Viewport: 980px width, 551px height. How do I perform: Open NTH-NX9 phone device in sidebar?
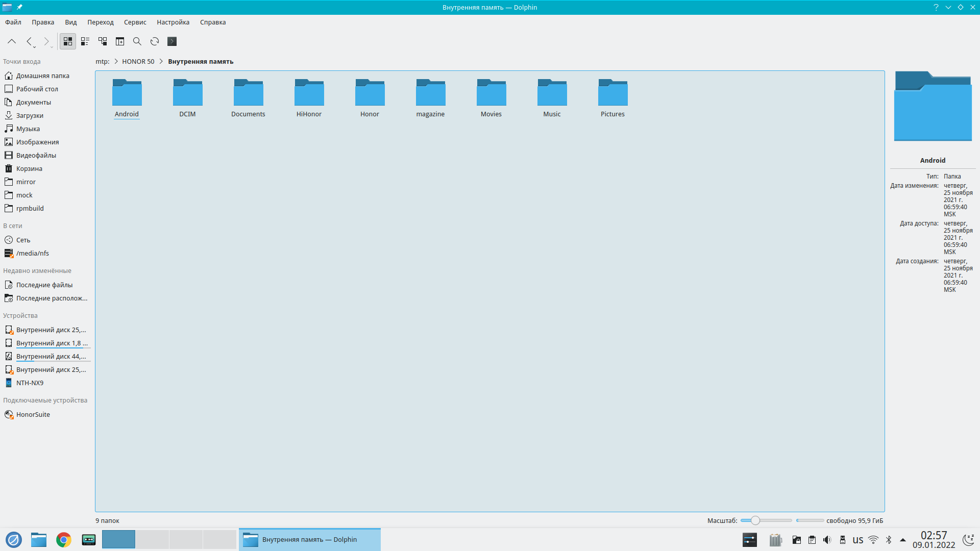(30, 383)
